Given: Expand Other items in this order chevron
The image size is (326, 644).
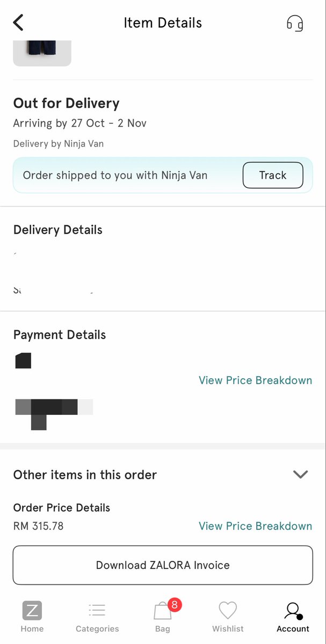Looking at the screenshot, I should click(x=300, y=474).
